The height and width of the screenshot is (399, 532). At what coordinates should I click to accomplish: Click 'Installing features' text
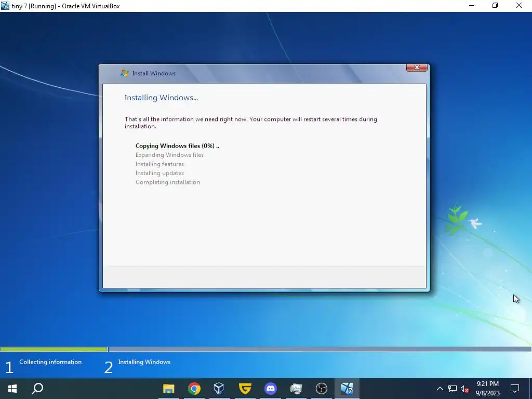coord(159,164)
